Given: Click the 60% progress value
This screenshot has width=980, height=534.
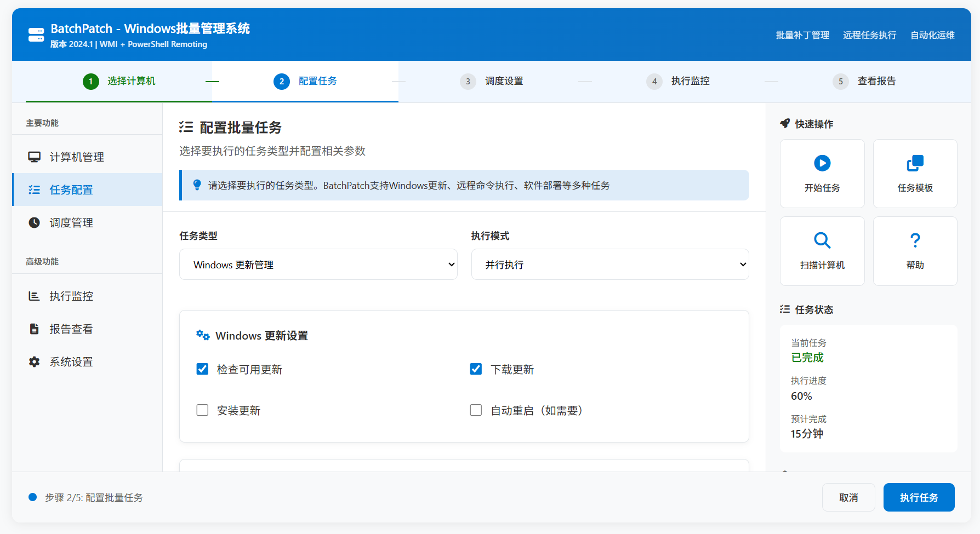Looking at the screenshot, I should (x=801, y=396).
